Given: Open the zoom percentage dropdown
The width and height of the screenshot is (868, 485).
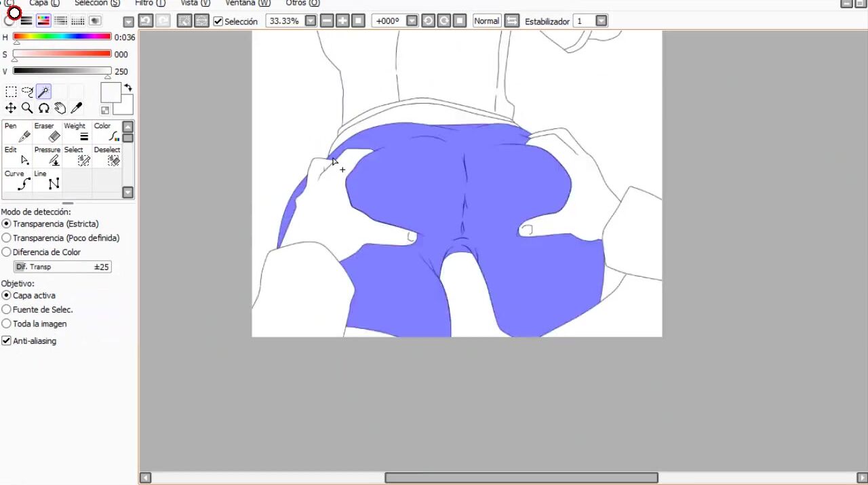Looking at the screenshot, I should (x=311, y=21).
